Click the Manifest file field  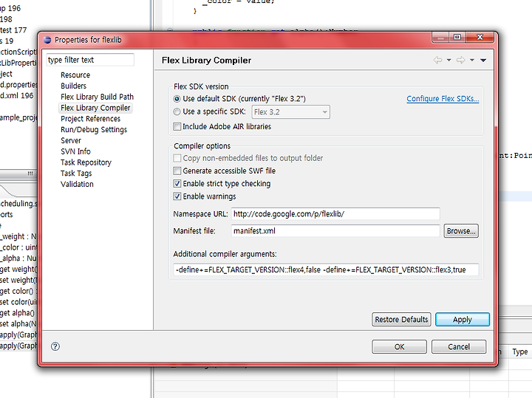pos(335,231)
